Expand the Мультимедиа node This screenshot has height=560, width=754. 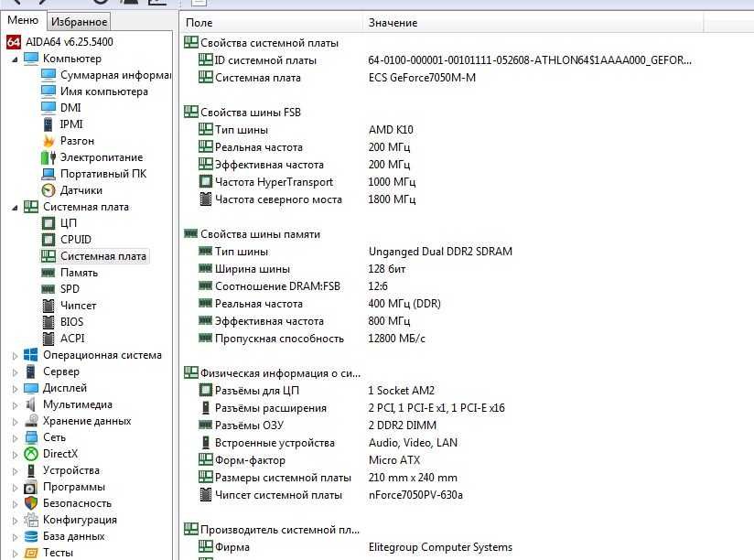pyautogui.click(x=15, y=405)
